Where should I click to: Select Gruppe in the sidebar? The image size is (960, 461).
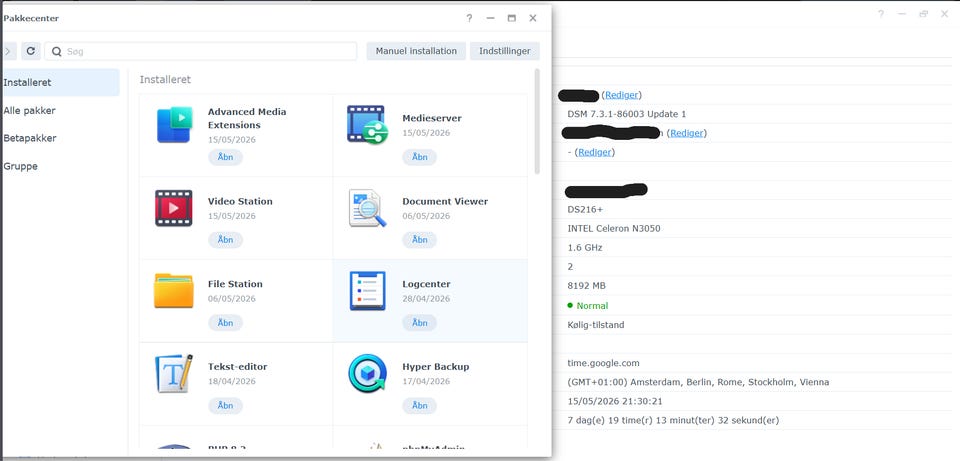pos(61,167)
